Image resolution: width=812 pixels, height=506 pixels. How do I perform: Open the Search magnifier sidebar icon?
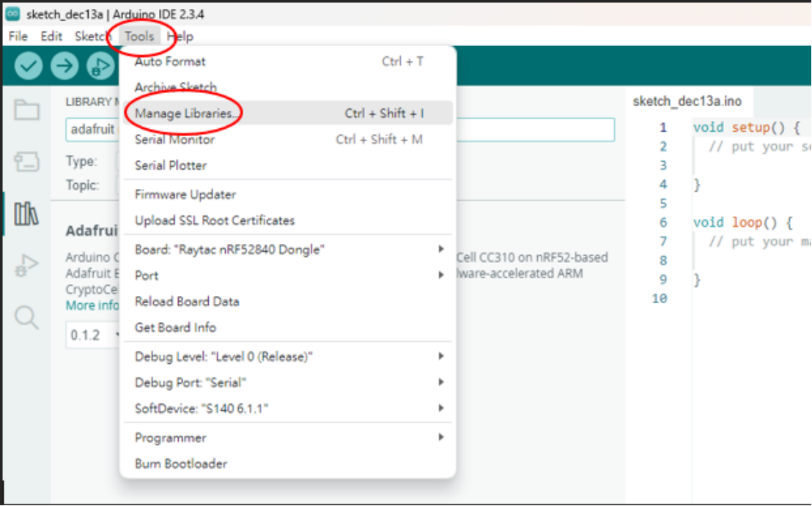tap(26, 317)
